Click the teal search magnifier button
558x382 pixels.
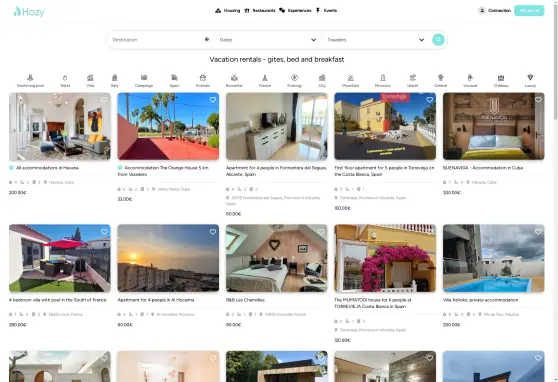click(438, 40)
